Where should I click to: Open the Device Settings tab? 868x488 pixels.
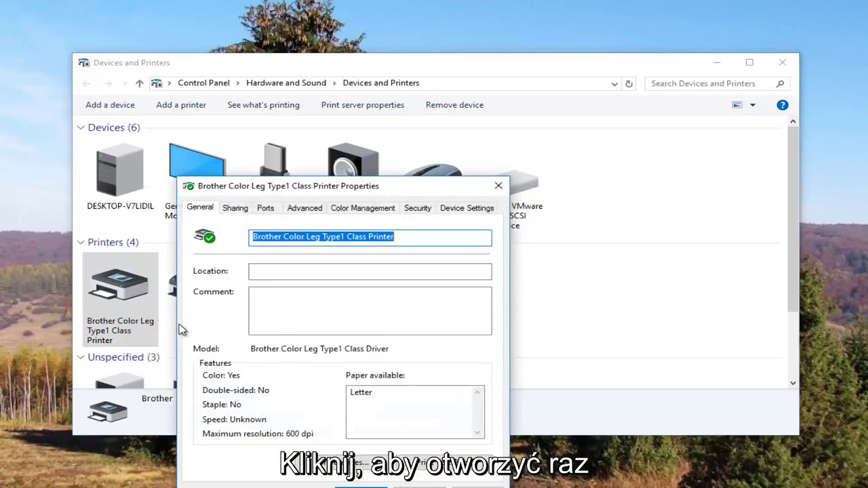coord(467,208)
